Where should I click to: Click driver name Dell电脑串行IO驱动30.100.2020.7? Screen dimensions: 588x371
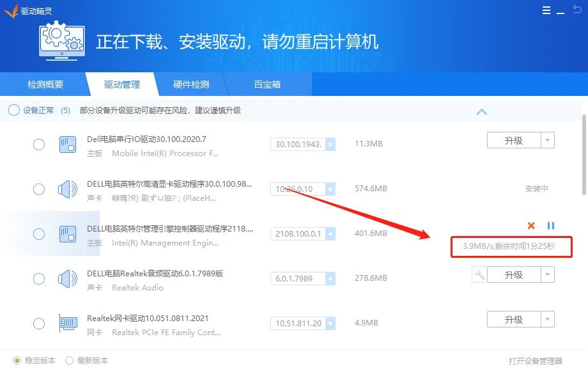tap(146, 139)
